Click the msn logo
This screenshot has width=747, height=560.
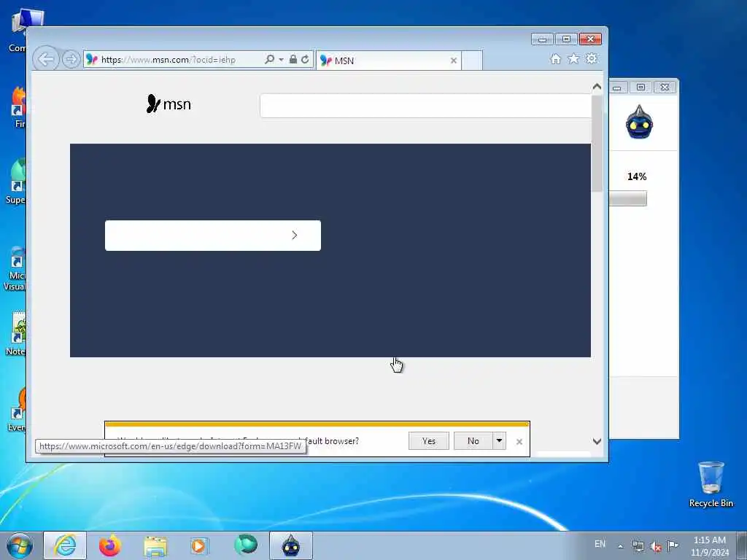[169, 104]
